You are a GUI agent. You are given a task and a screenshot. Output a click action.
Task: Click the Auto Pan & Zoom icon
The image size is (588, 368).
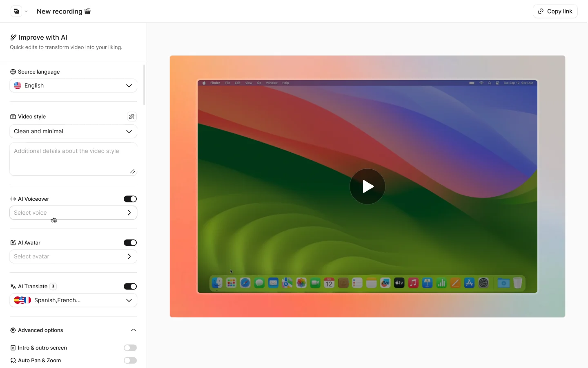[x=13, y=361]
